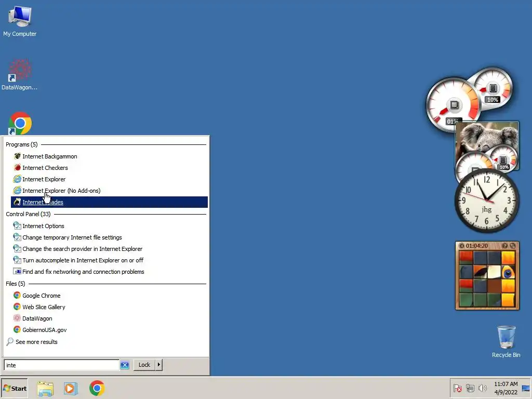Open DataWagon file result
This screenshot has width=532, height=399.
coord(109,318)
